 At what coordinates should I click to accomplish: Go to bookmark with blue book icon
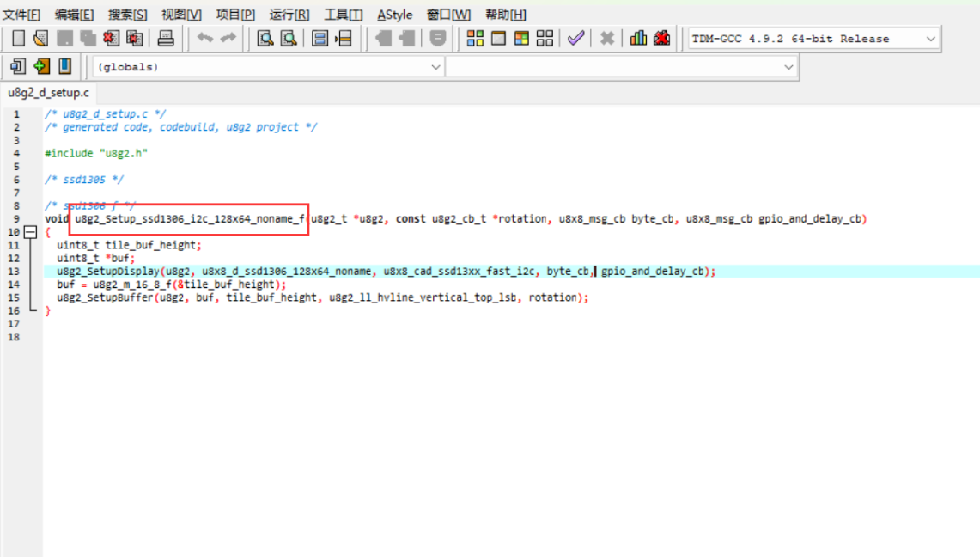[x=64, y=66]
